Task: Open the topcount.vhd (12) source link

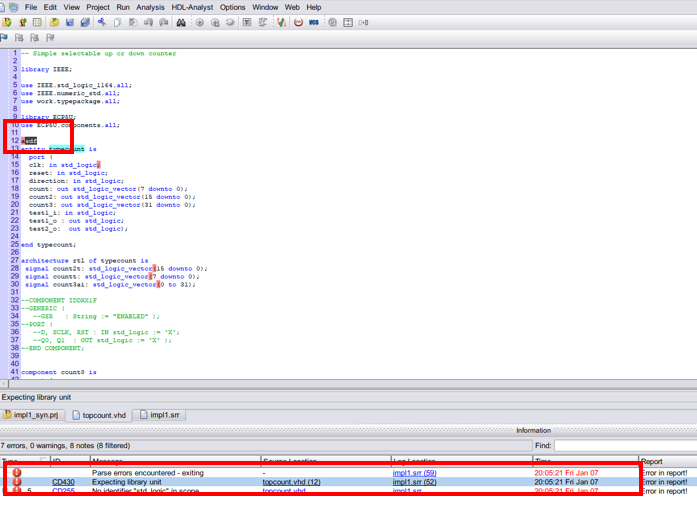Action: click(291, 482)
